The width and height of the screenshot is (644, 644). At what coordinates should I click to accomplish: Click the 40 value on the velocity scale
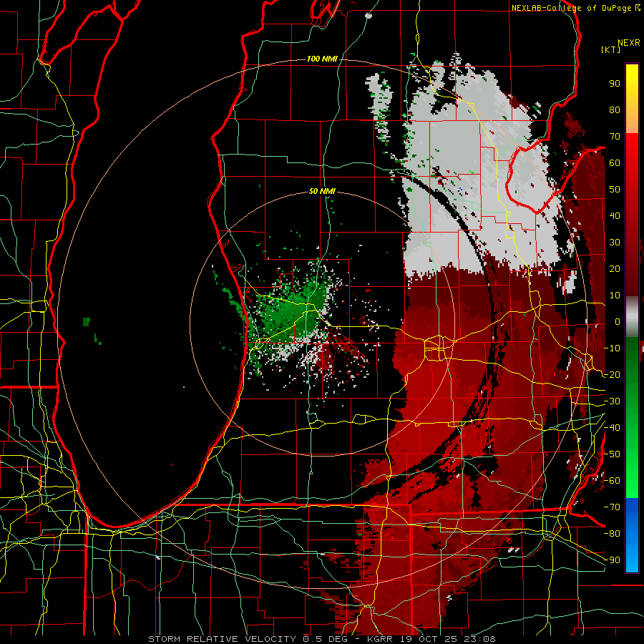[615, 215]
